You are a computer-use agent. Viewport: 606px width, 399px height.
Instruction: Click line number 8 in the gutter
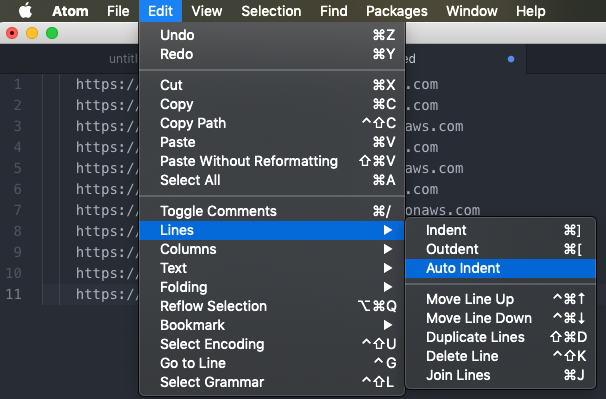tap(18, 231)
